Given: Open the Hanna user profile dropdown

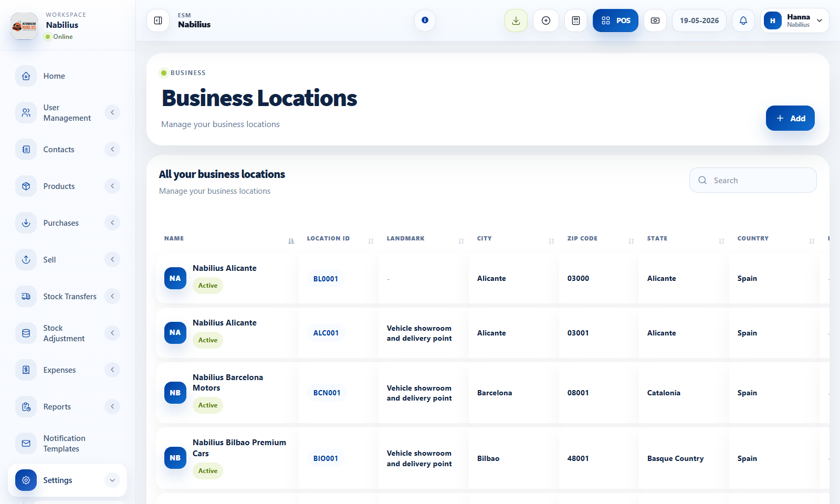Looking at the screenshot, I should coord(794,20).
